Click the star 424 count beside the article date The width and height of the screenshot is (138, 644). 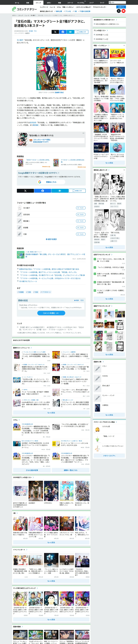click(x=31, y=31)
